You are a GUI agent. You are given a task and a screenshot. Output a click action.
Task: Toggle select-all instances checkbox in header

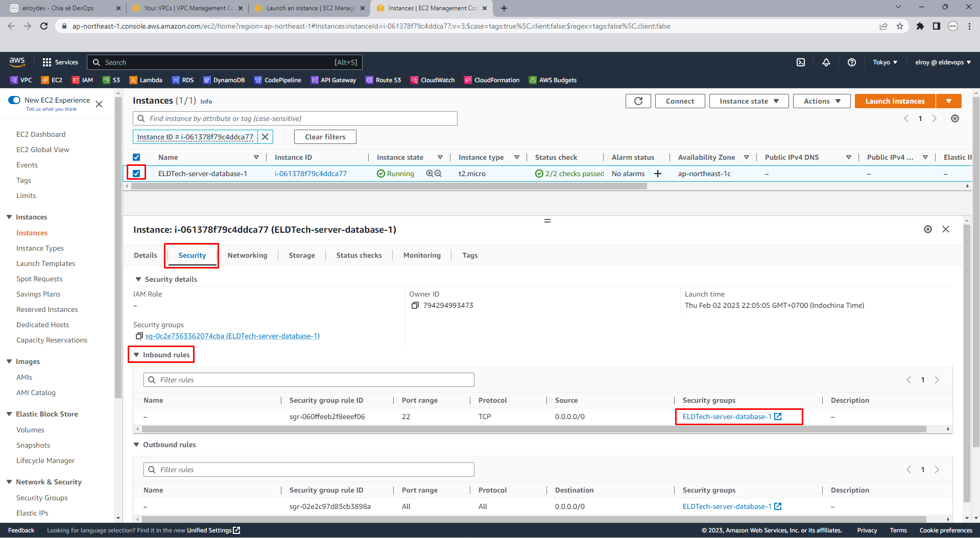point(136,157)
